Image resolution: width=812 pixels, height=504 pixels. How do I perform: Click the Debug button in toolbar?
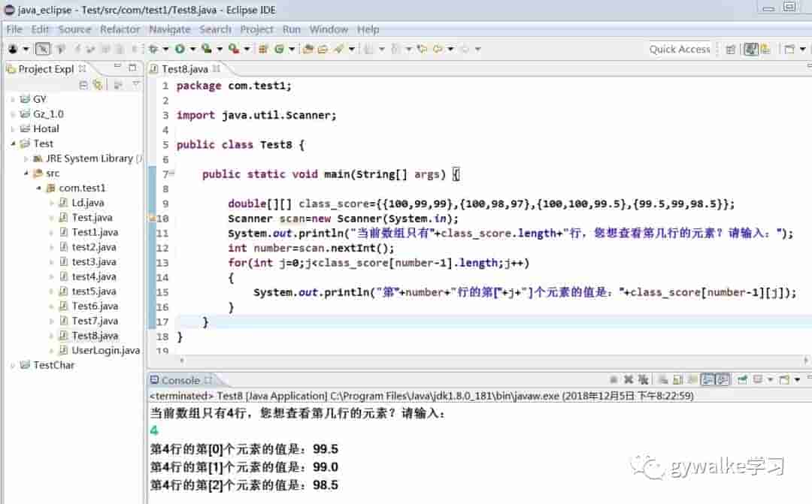pos(153,49)
